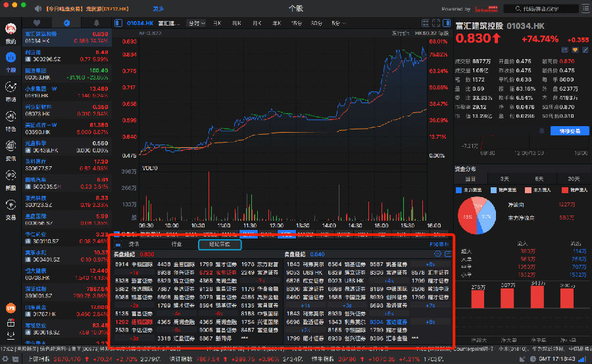Select 恒大健康 00708.HK in watchlist
Screen dimensions: 592x364
(67, 274)
